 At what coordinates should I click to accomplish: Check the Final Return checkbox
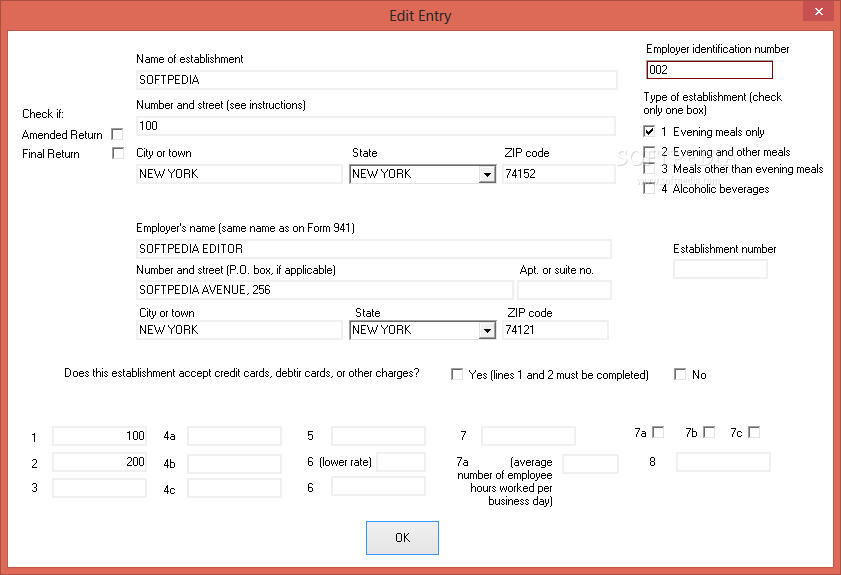tap(117, 153)
